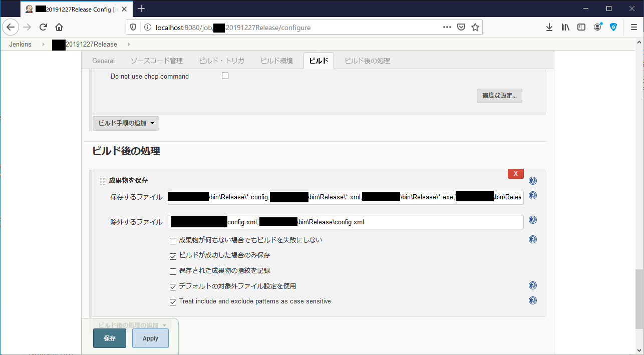Click the 高度な設定... button
This screenshot has width=644, height=355.
tap(499, 96)
